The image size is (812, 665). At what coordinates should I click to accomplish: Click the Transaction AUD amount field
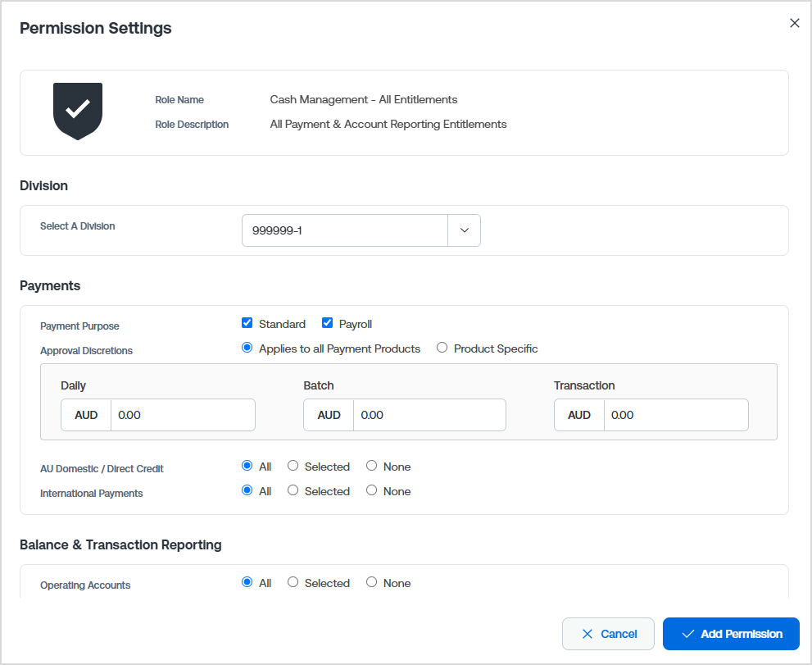[x=676, y=415]
